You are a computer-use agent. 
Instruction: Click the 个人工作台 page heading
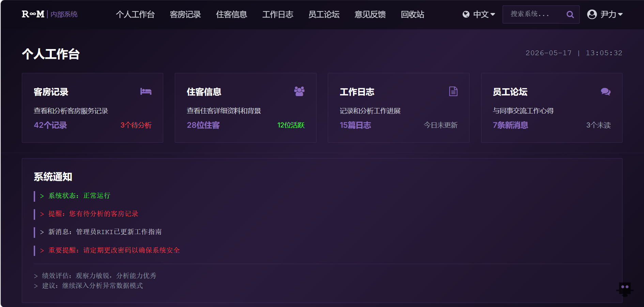point(51,54)
